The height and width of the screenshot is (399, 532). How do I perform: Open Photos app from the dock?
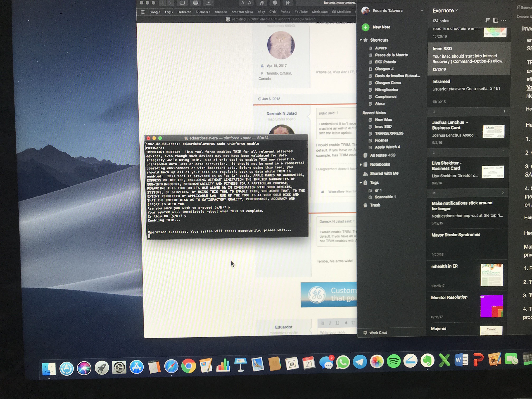pyautogui.click(x=377, y=361)
